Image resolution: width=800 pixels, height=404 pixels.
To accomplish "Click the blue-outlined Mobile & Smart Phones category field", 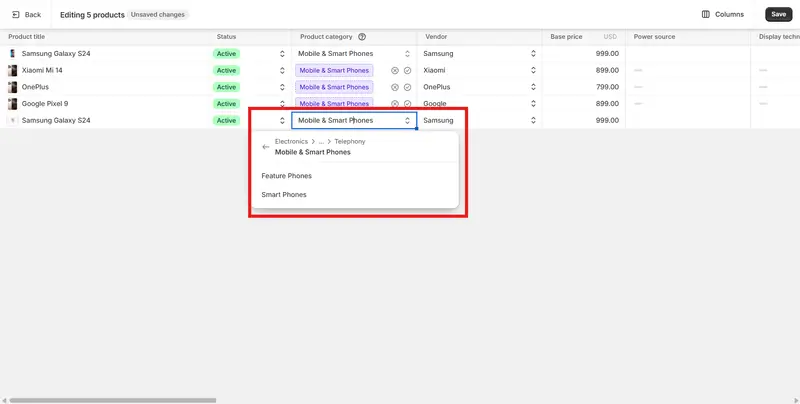I will [x=354, y=120].
